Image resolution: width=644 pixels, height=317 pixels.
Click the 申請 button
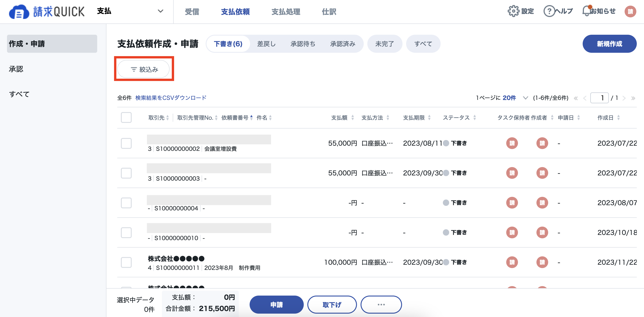tap(276, 305)
